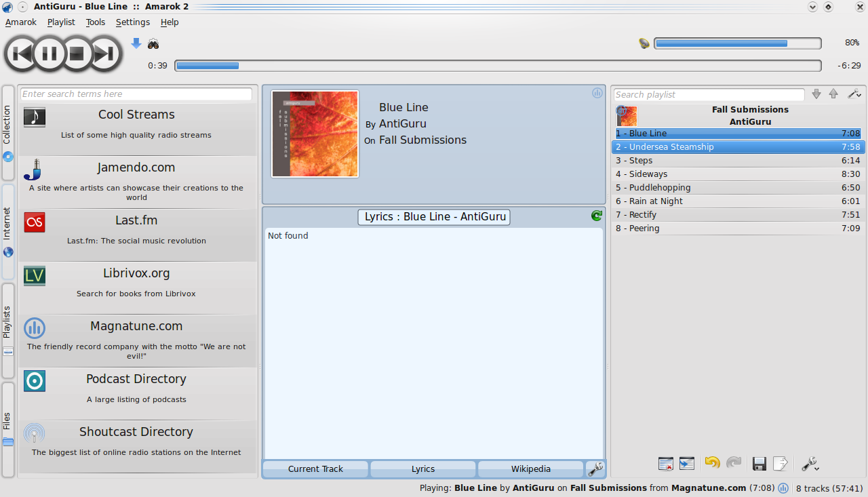
Task: Click the export playlist page icon
Action: [781, 464]
